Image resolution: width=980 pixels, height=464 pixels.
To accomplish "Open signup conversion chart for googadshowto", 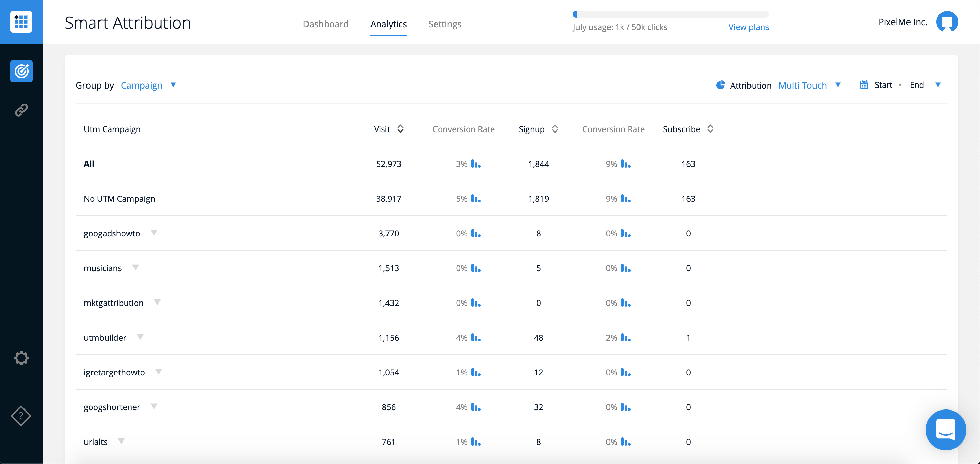I will (626, 233).
